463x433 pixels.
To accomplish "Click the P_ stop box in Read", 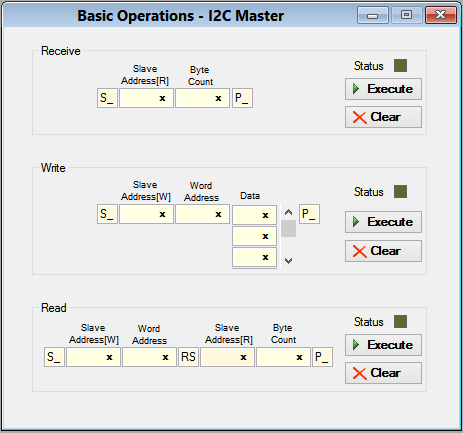I will click(322, 357).
